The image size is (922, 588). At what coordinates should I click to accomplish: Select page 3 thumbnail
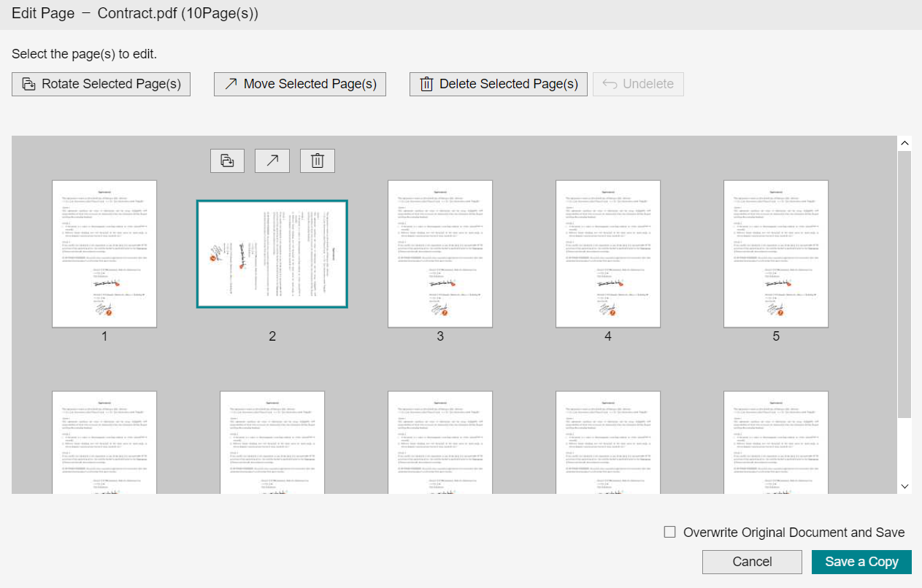[440, 254]
